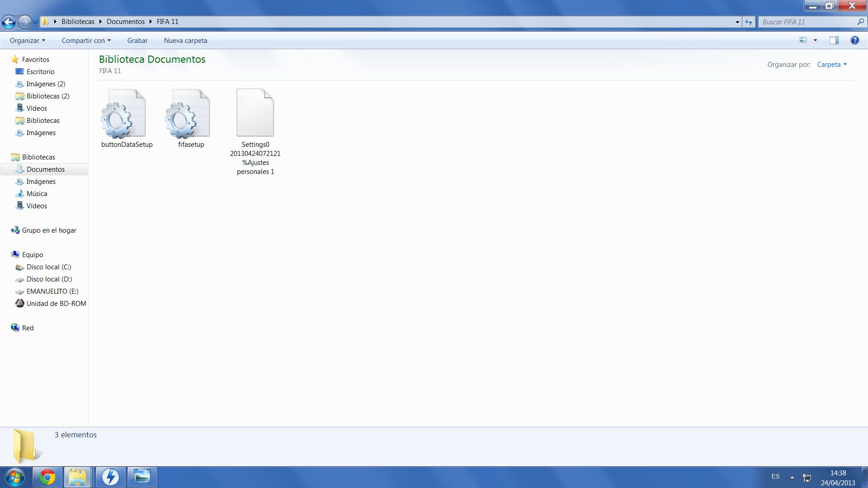
Task: Select the fifasetup configuration file icon
Action: tap(187, 113)
